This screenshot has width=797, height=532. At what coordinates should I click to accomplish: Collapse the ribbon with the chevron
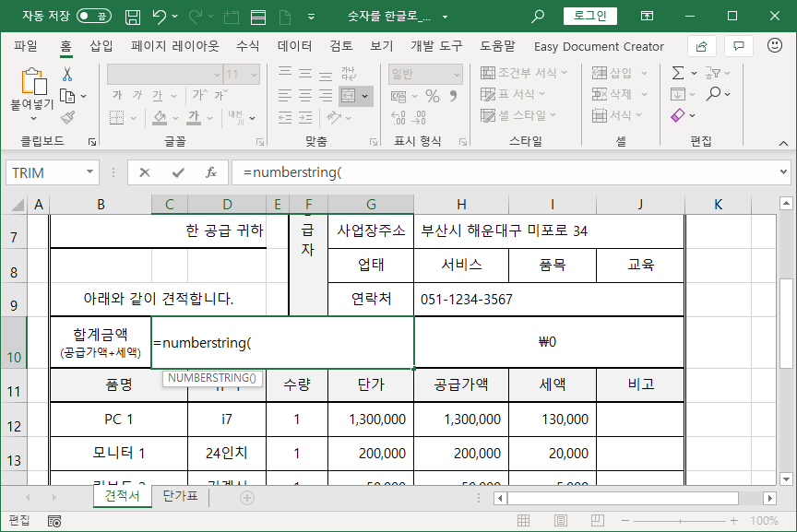(x=783, y=143)
